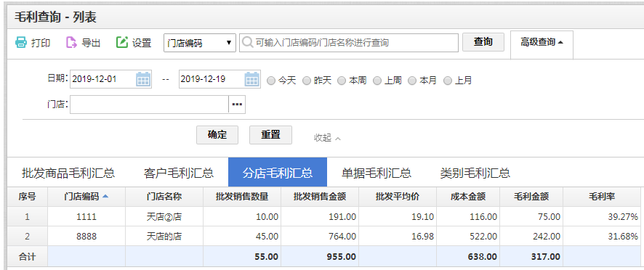Select the 分店毛利汇总 tab

pyautogui.click(x=278, y=172)
